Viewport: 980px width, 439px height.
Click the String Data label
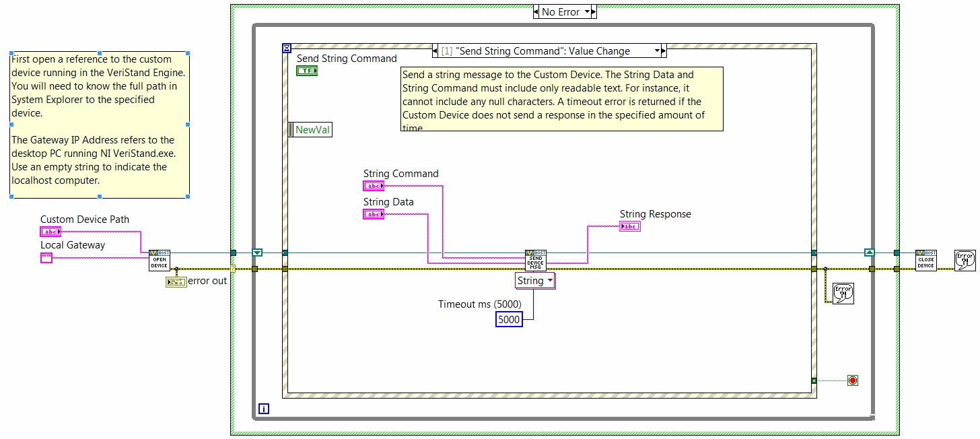pyautogui.click(x=388, y=202)
